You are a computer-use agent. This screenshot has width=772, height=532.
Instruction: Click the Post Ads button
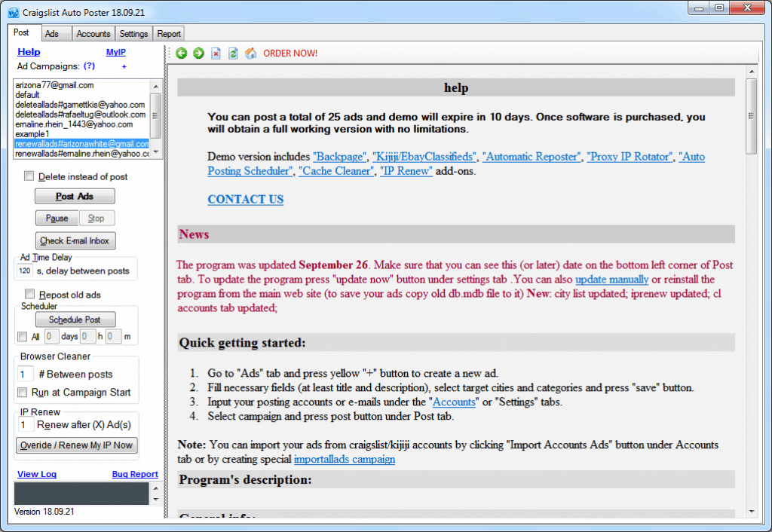click(x=75, y=196)
